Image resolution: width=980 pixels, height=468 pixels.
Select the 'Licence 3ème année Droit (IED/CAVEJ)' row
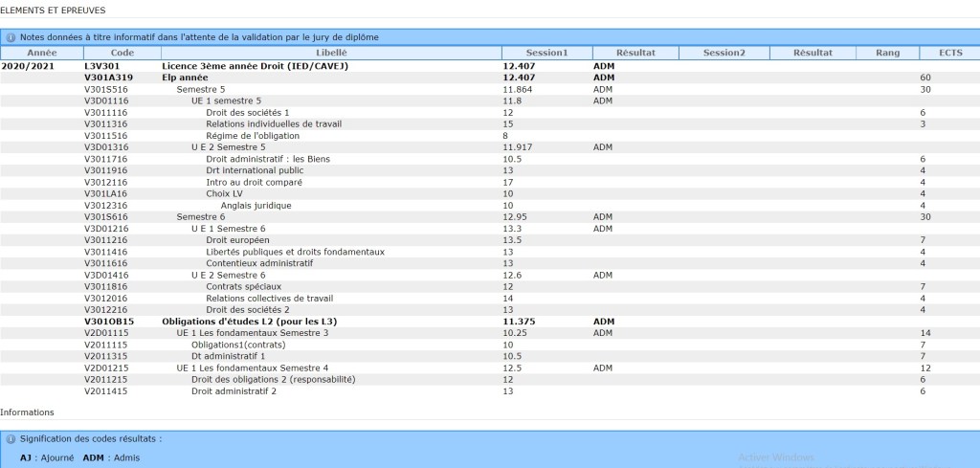coord(255,66)
